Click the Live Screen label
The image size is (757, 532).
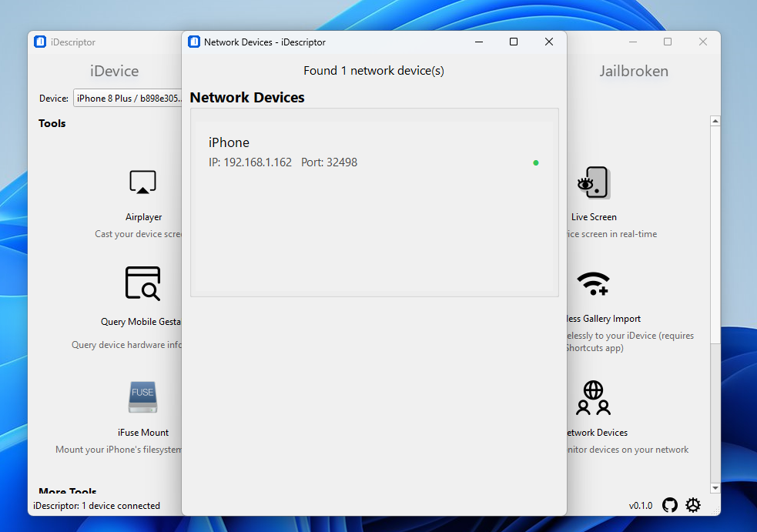[594, 217]
